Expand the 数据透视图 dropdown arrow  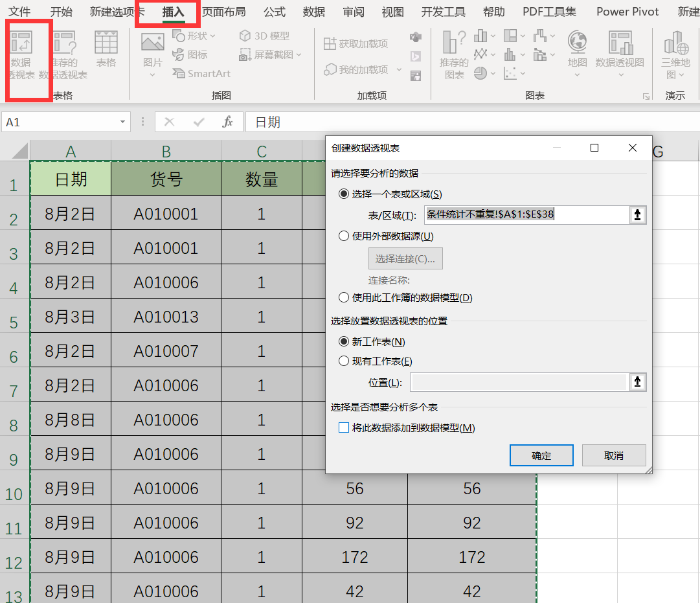point(621,74)
